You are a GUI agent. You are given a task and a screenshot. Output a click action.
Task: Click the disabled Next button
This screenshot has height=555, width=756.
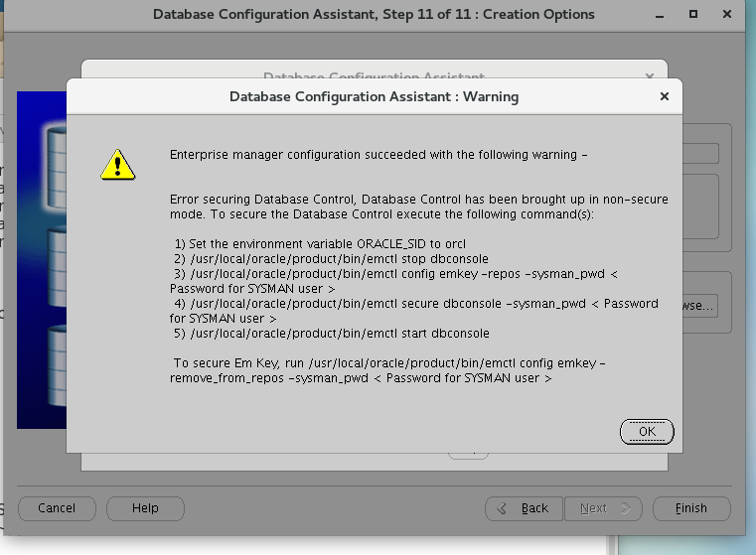(x=603, y=508)
